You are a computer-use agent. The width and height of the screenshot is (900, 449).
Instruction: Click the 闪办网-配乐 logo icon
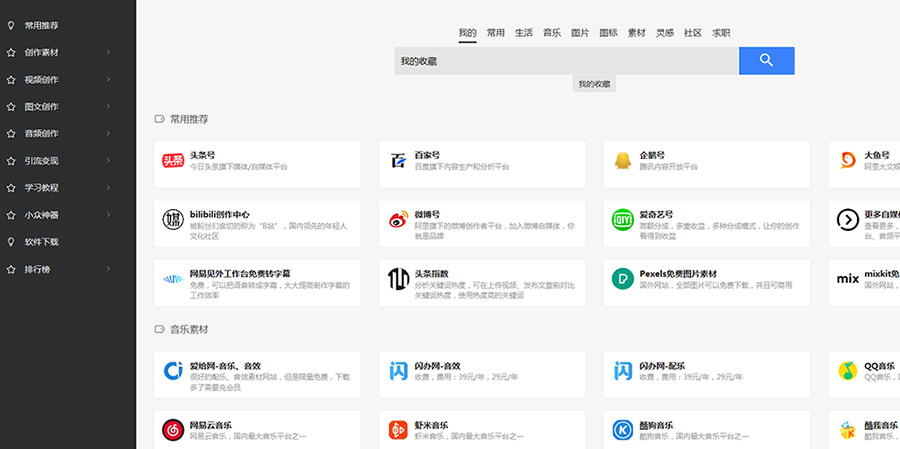tap(622, 371)
